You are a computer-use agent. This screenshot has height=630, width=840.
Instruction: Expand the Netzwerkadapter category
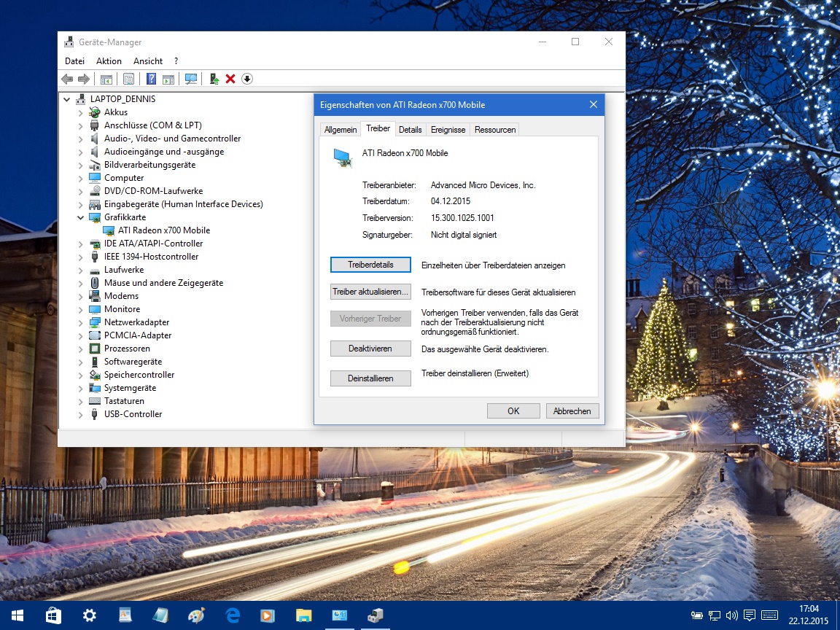(80, 322)
